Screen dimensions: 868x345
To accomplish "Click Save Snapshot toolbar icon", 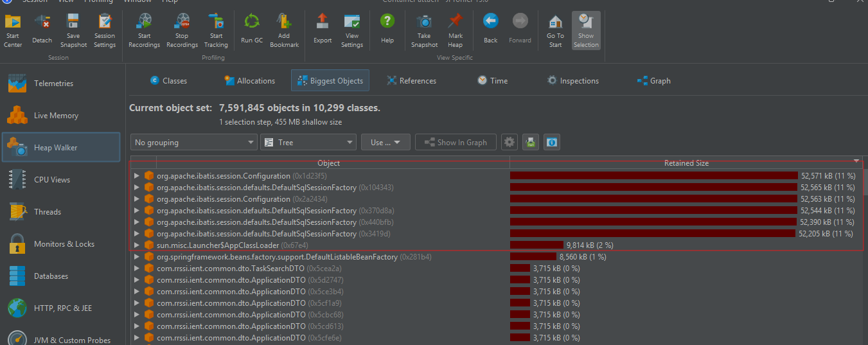I will click(74, 31).
